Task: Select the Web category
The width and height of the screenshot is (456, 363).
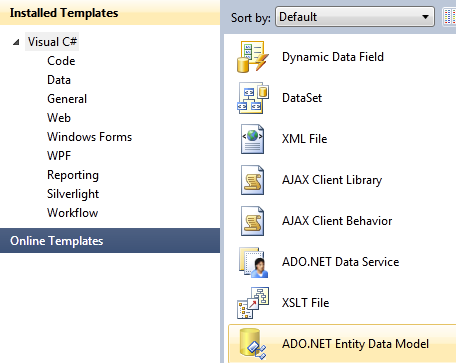Action: point(59,118)
